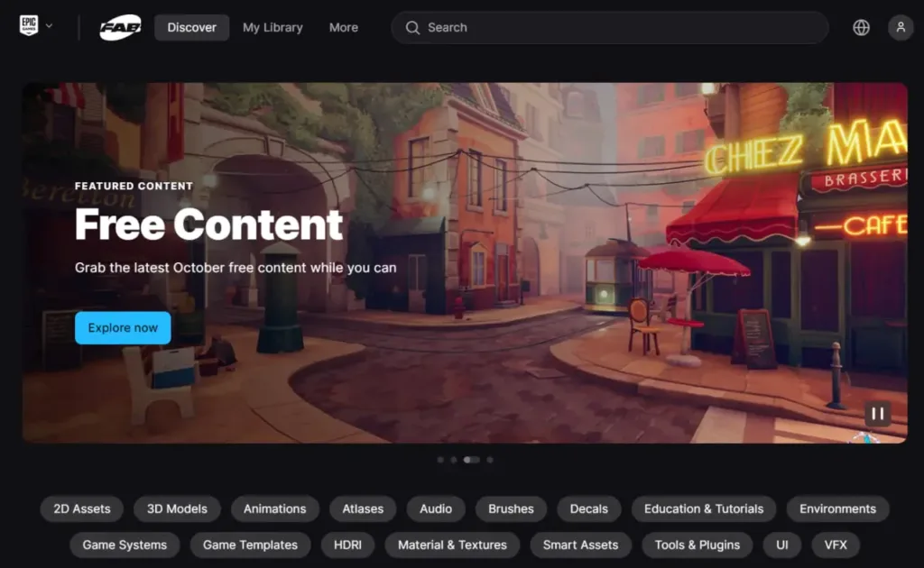Browse the 3D Models category
Image resolution: width=924 pixels, height=568 pixels.
pos(177,508)
